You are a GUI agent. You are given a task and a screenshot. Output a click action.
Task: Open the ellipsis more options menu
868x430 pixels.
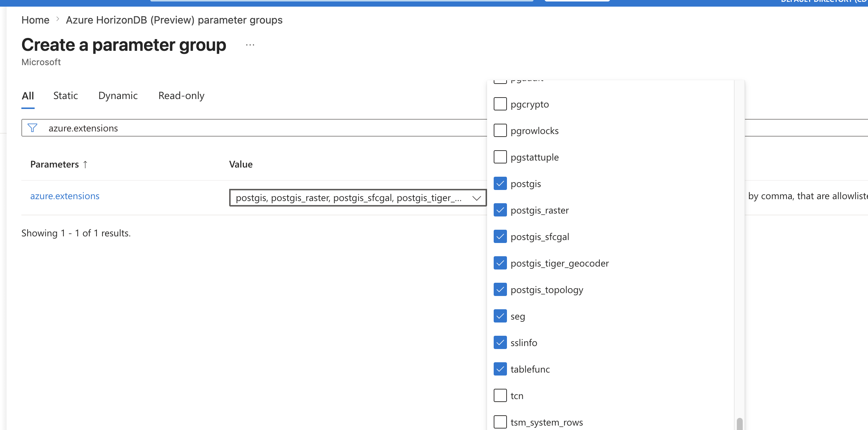[x=250, y=45]
